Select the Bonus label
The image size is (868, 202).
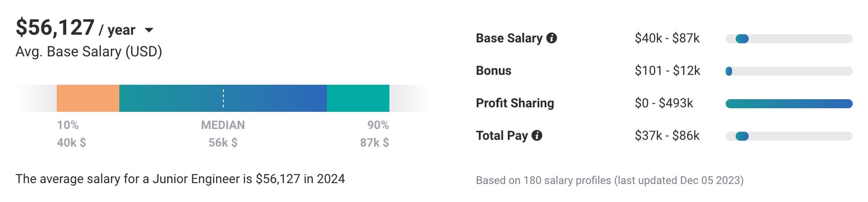pyautogui.click(x=493, y=71)
